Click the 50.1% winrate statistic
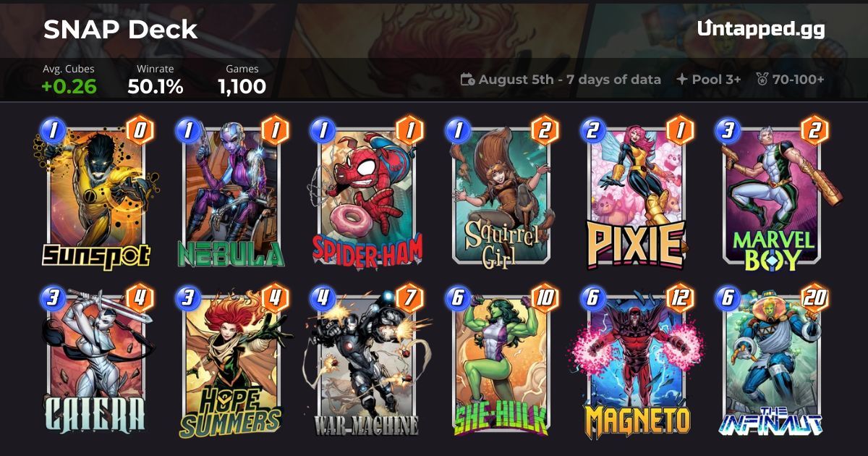 point(156,87)
